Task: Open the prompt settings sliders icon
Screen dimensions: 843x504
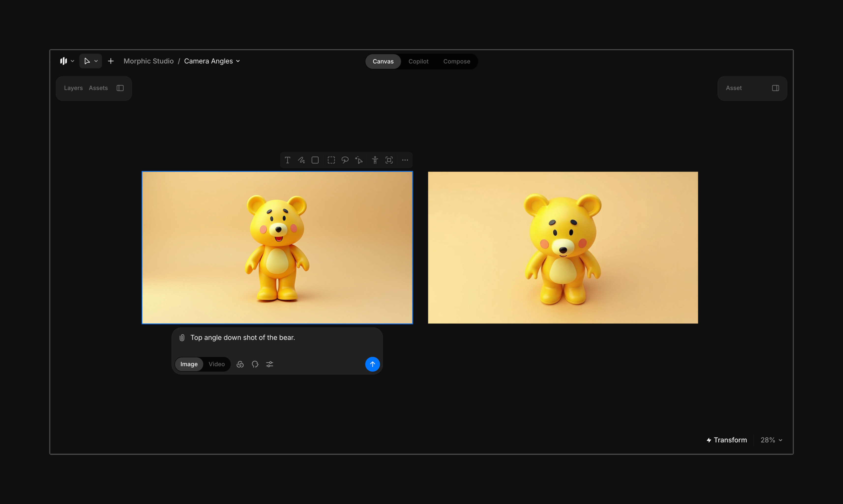Action: click(x=270, y=364)
